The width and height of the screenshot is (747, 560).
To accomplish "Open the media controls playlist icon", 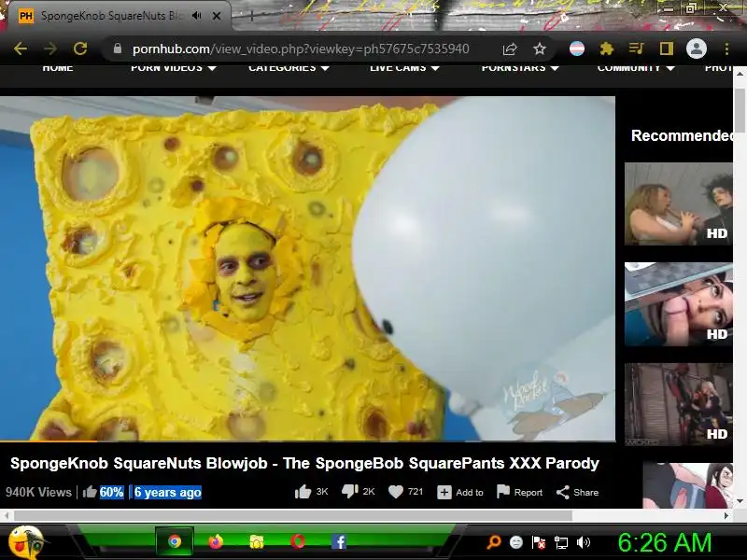I will (636, 49).
